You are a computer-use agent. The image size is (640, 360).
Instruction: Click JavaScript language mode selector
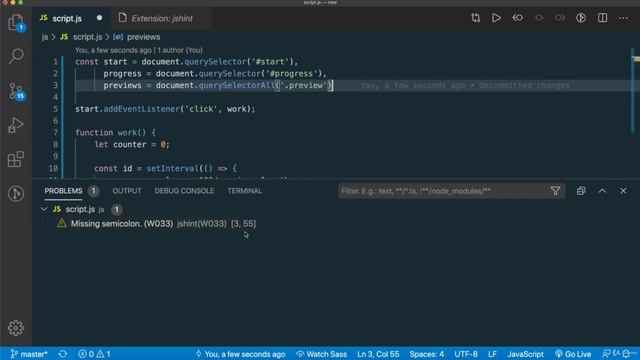(525, 354)
